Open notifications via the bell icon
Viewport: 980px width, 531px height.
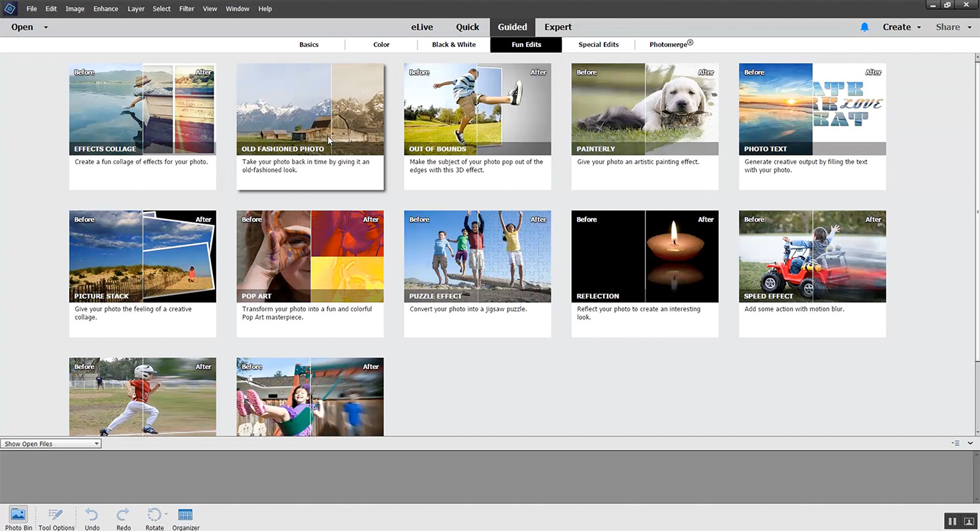[x=864, y=27]
